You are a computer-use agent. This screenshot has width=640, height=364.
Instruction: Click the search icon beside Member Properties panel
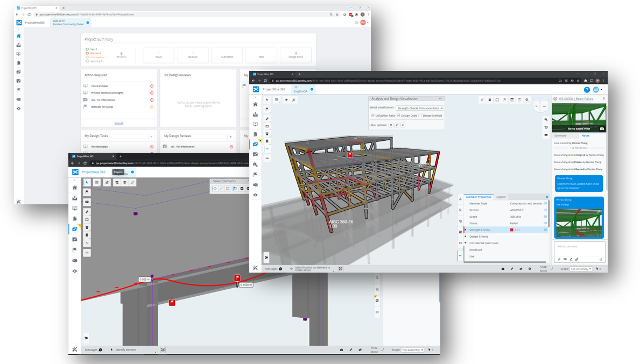[x=460, y=210]
